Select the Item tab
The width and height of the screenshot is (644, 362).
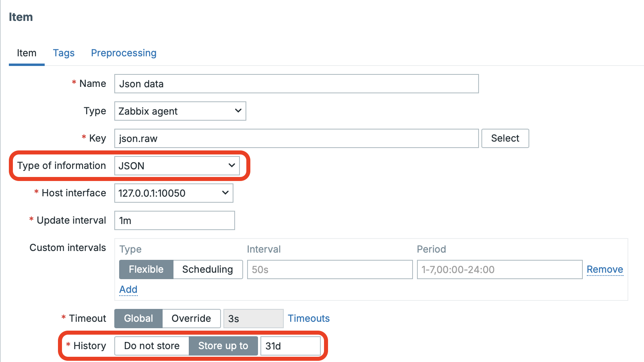coord(27,53)
